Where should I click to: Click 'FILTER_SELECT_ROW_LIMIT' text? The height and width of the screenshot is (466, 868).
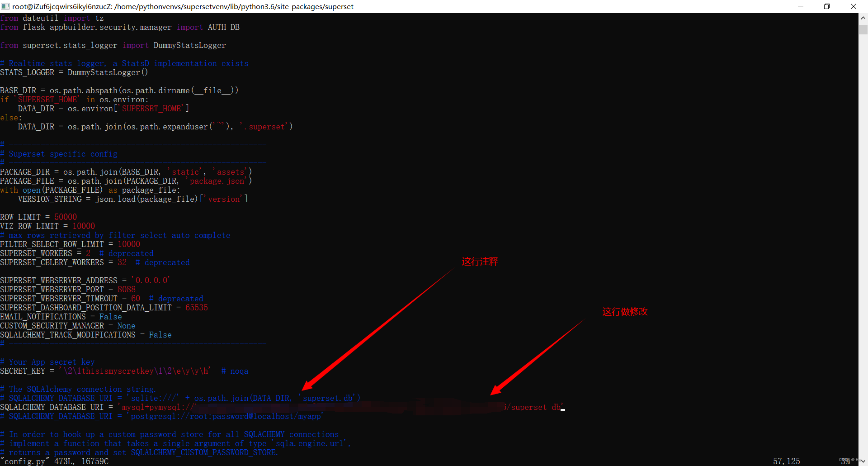pos(52,244)
